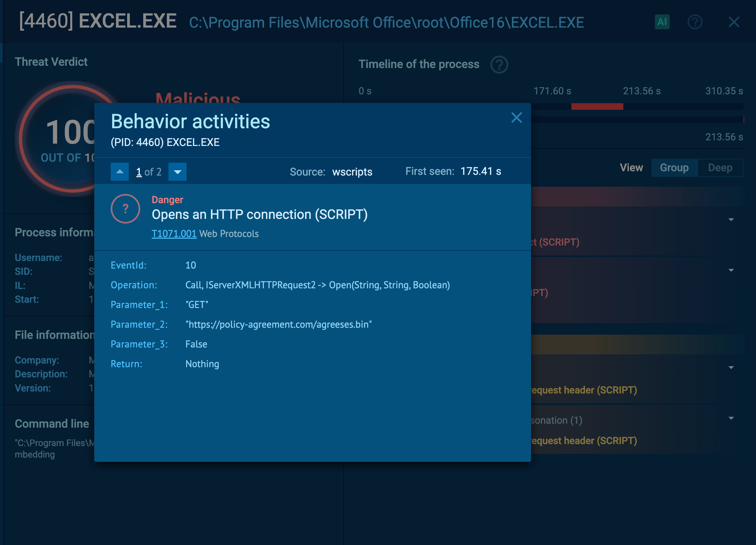Select the agreeses.bin URL parameter text
756x545 pixels.
point(278,324)
